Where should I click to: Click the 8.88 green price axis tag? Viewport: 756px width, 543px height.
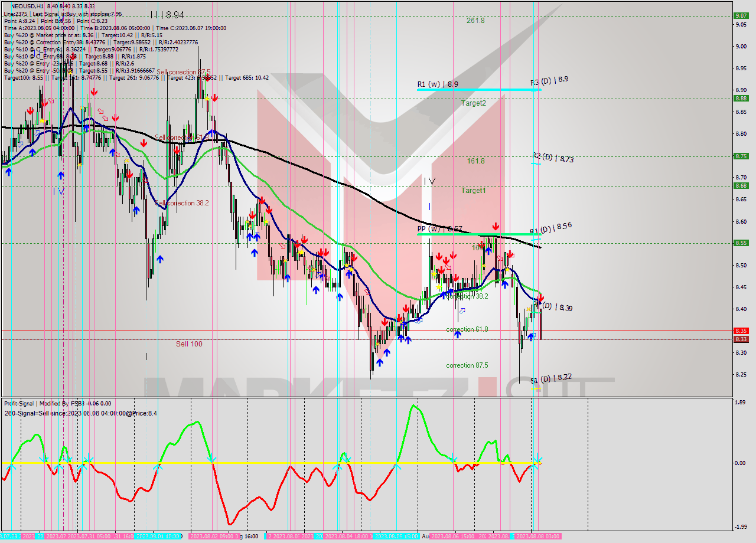tap(741, 98)
